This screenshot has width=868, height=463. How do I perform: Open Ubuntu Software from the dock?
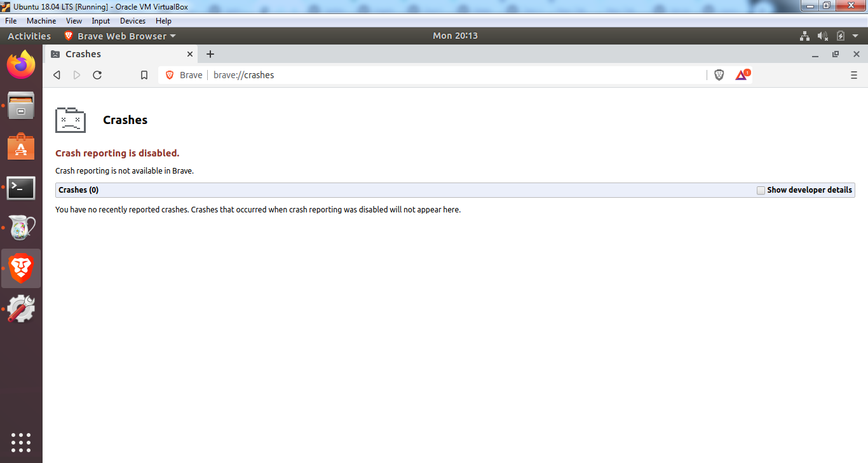[21, 147]
